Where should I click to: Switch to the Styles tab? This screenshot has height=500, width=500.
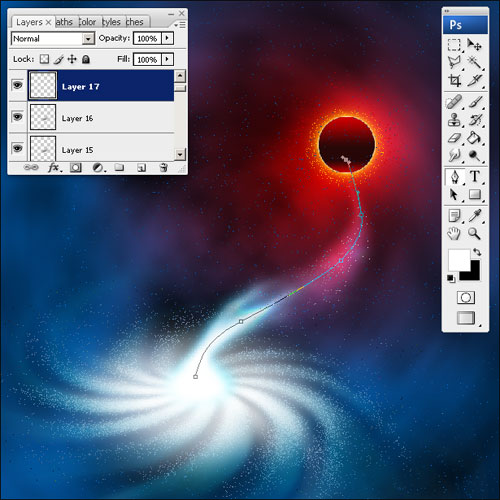(x=111, y=22)
